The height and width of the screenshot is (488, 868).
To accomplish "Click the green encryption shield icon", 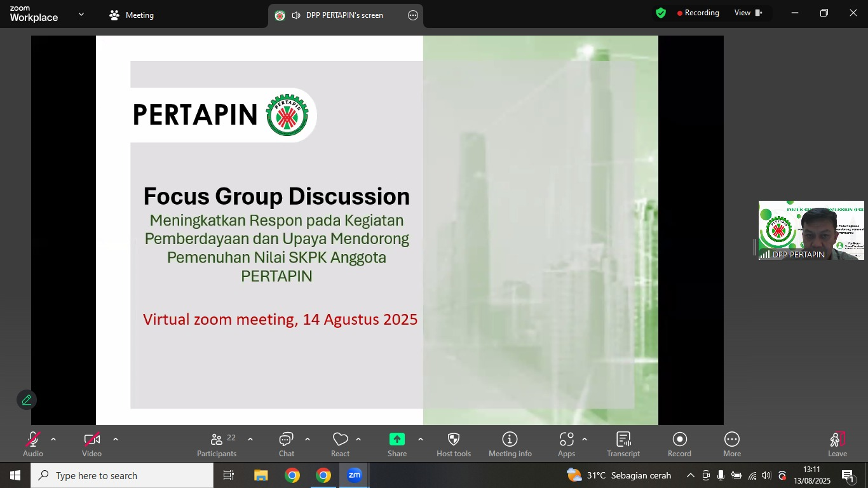I will coord(661,13).
